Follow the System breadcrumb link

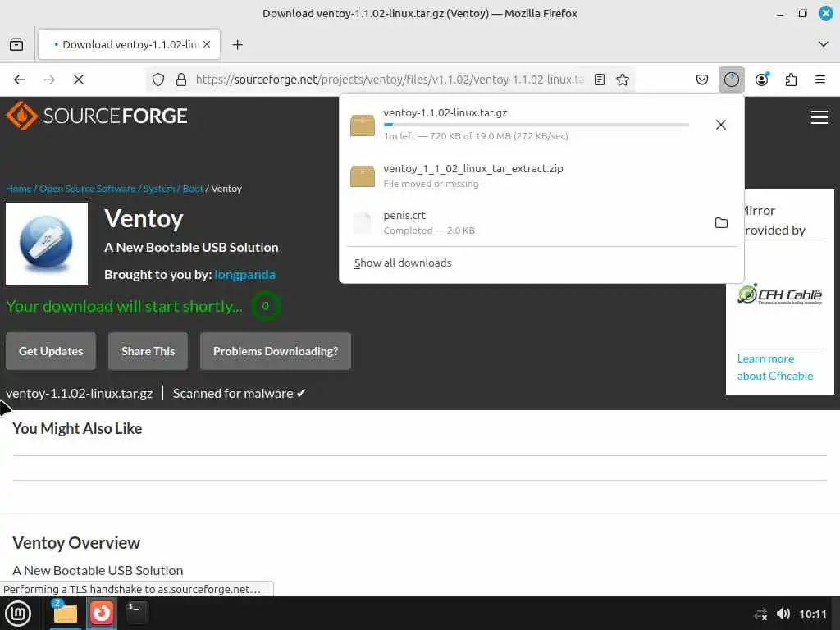coord(158,189)
